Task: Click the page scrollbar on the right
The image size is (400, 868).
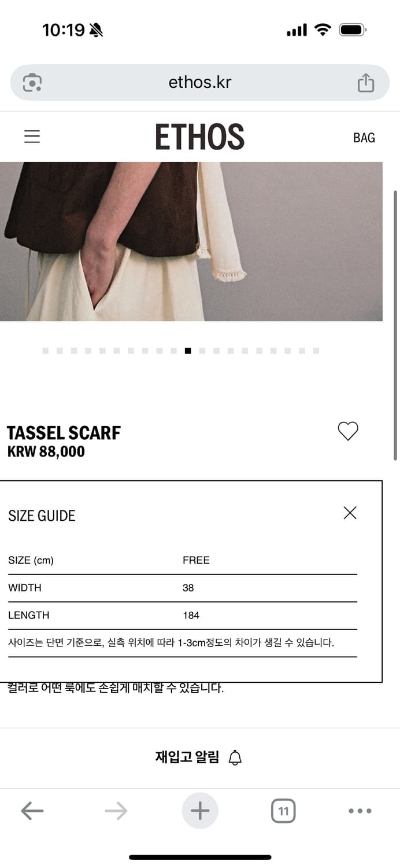Action: pyautogui.click(x=395, y=324)
